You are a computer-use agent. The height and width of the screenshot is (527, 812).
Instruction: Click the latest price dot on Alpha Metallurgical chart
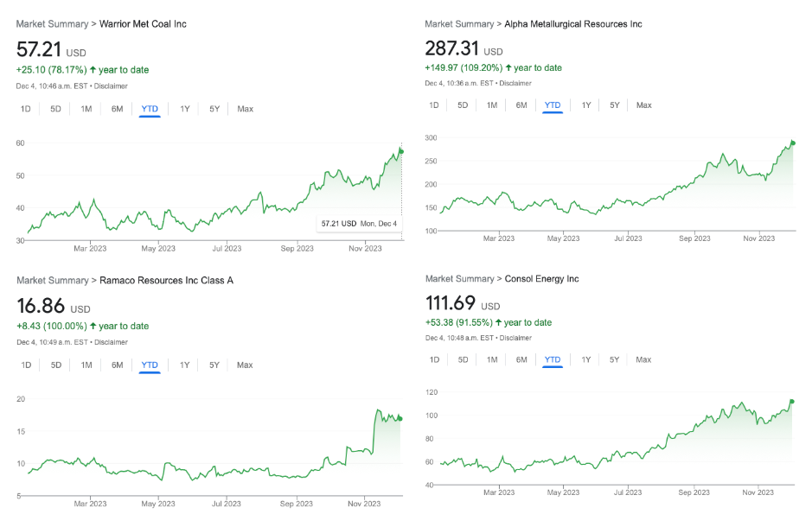pos(793,143)
